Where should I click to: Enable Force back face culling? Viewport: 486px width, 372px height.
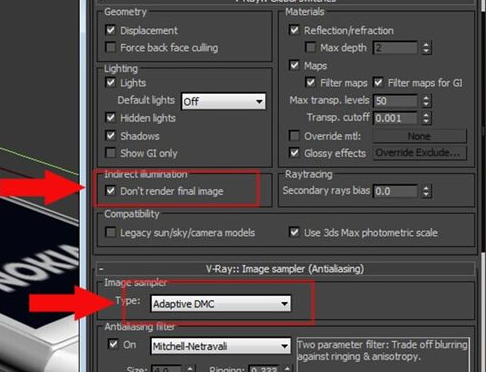(110, 47)
